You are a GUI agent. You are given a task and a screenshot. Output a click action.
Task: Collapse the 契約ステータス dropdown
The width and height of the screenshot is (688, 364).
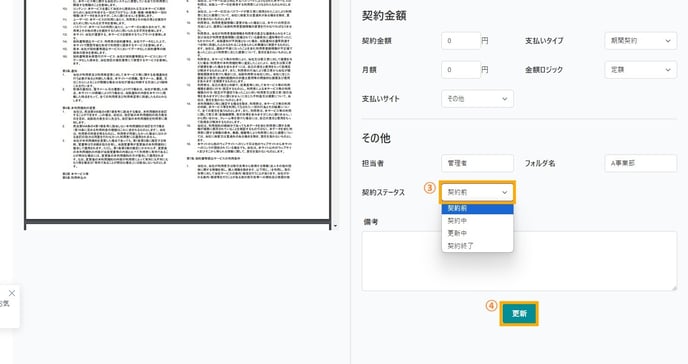pyautogui.click(x=477, y=192)
